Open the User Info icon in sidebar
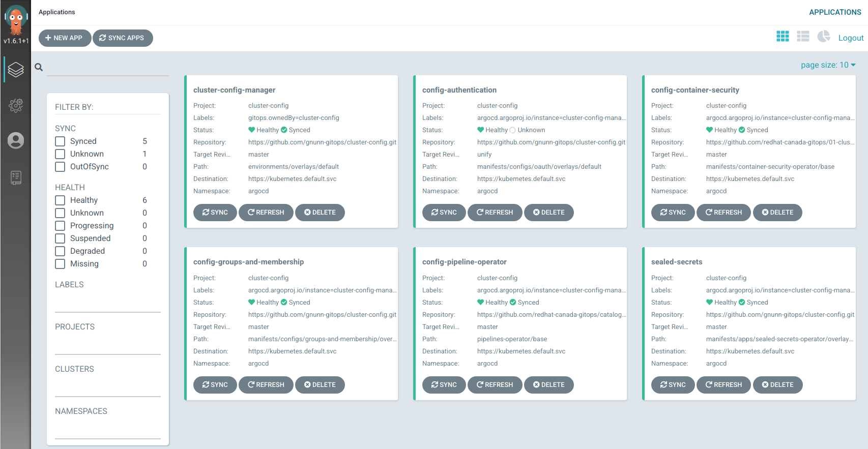The image size is (868, 449). point(16,140)
